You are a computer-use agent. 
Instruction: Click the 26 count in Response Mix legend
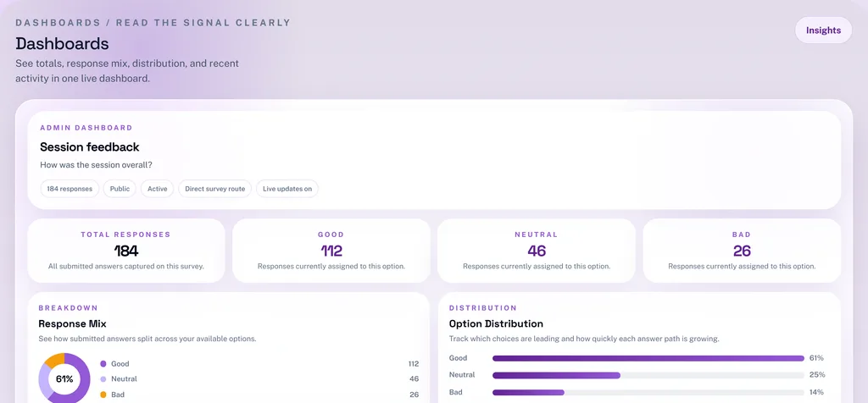click(x=414, y=395)
